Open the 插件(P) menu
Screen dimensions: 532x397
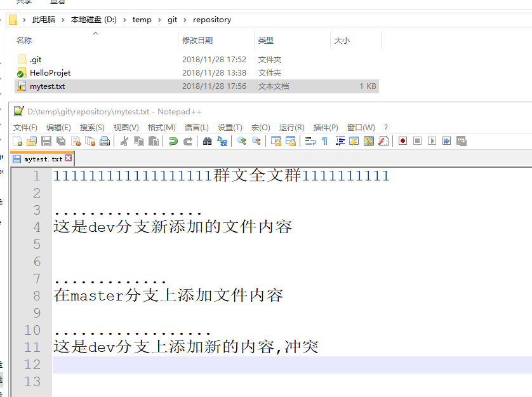[x=326, y=128]
